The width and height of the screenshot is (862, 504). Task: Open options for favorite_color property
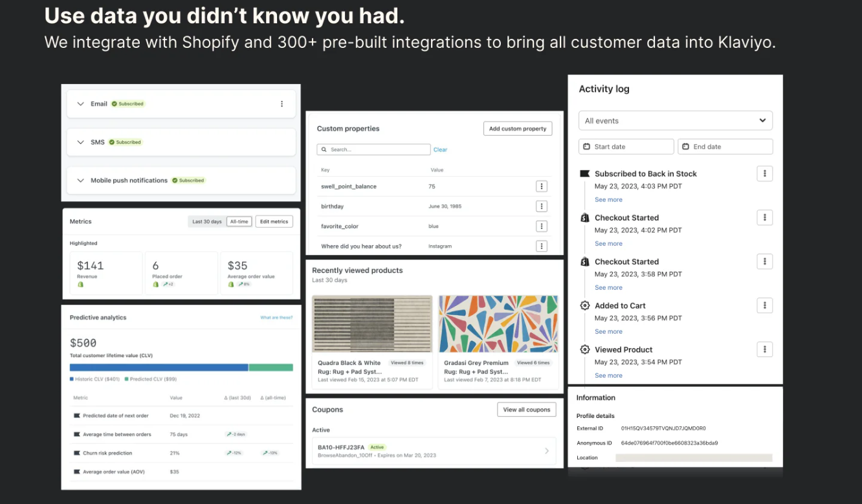point(542,226)
